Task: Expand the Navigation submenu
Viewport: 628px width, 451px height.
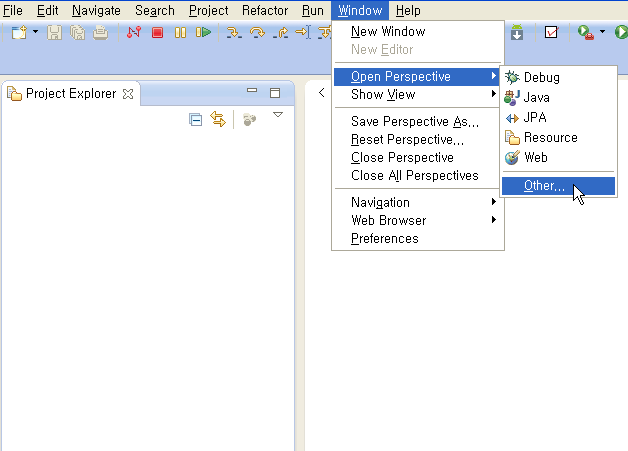Action: [418, 202]
